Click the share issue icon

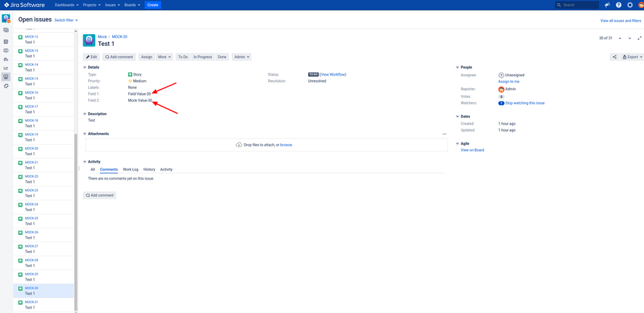(x=614, y=57)
